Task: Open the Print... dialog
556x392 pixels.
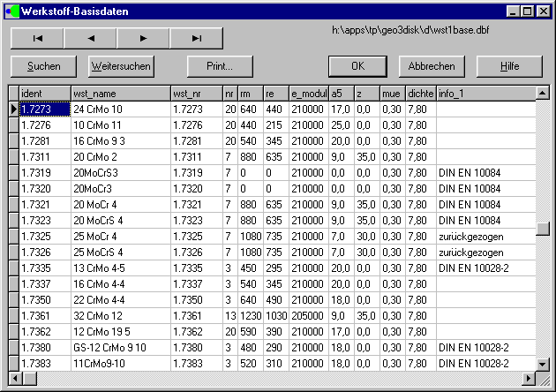Action: point(220,66)
